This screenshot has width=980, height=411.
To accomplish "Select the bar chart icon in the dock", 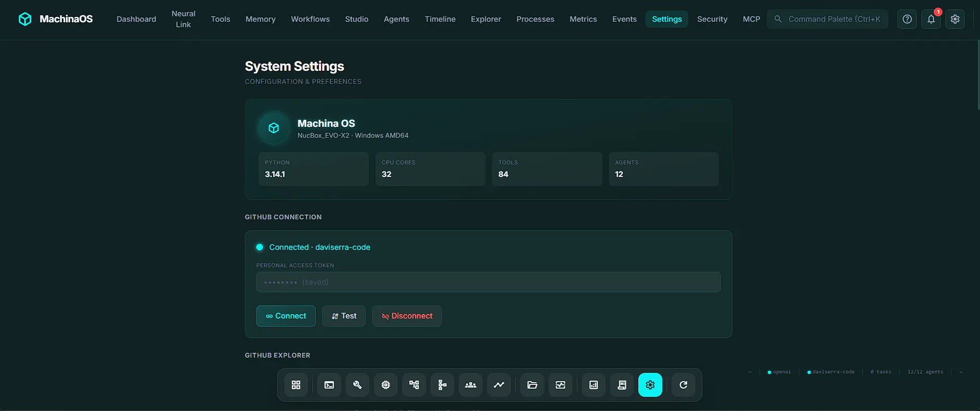I will click(594, 385).
